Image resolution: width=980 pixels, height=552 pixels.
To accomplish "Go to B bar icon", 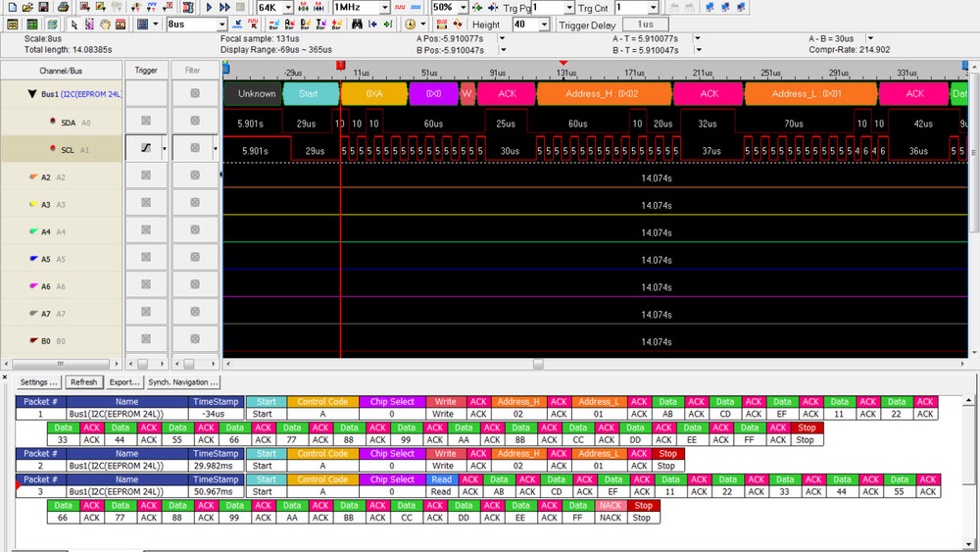I will click(305, 25).
